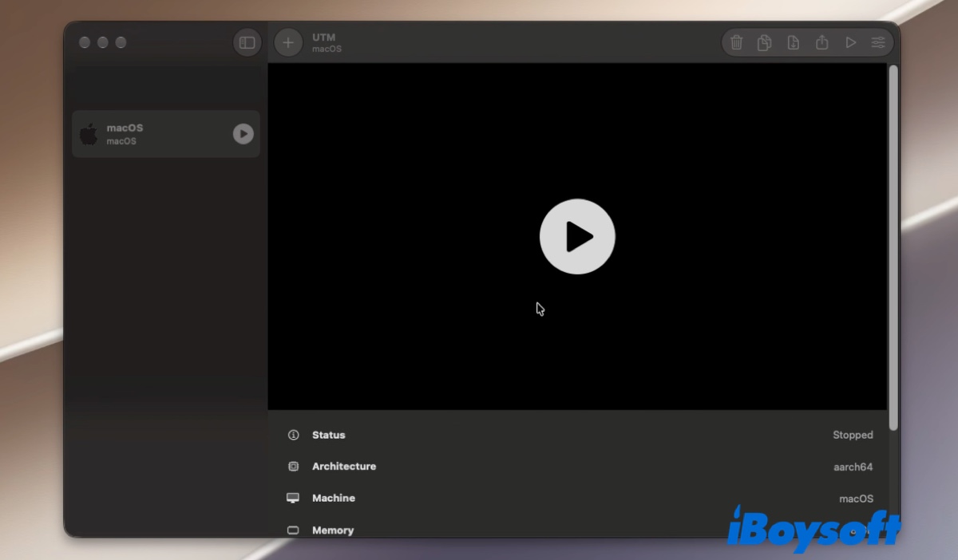Click the "UTM" window title text
The width and height of the screenshot is (958, 560).
[x=324, y=37]
